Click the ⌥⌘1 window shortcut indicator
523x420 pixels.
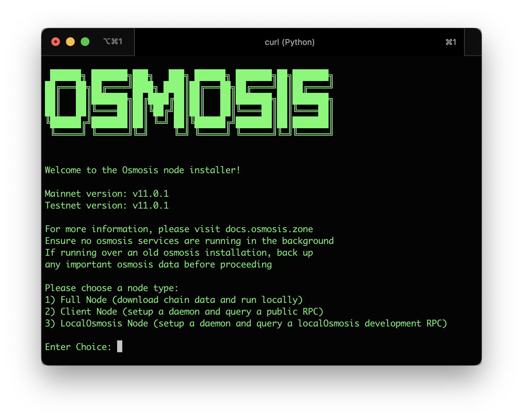point(113,42)
